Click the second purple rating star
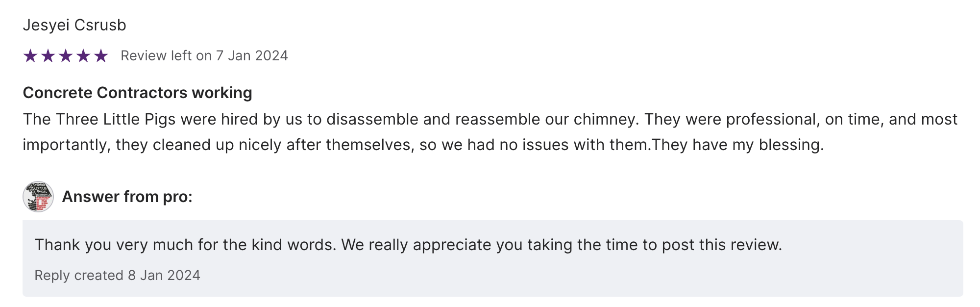980x307 pixels. (48, 56)
